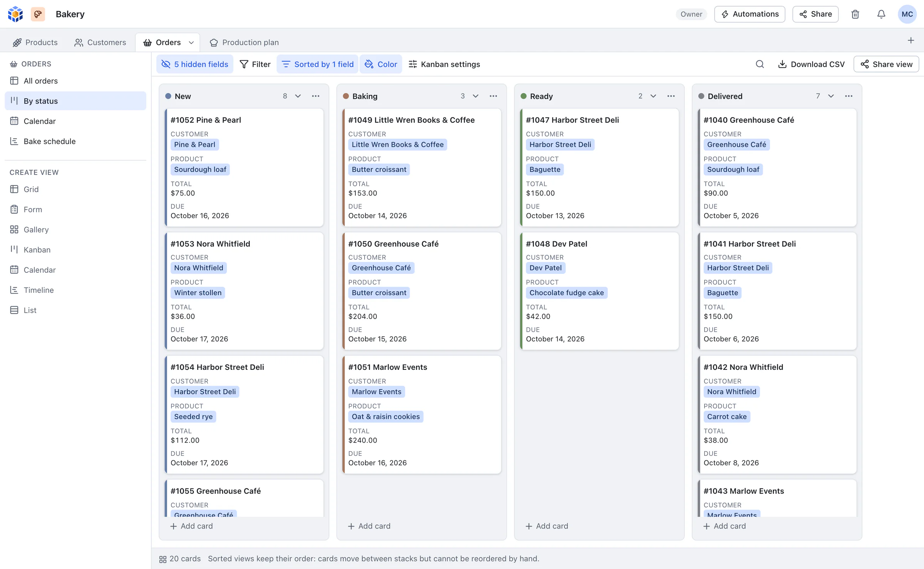924x569 pixels.
Task: Click the Bakery database emoji icon
Action: click(x=38, y=14)
